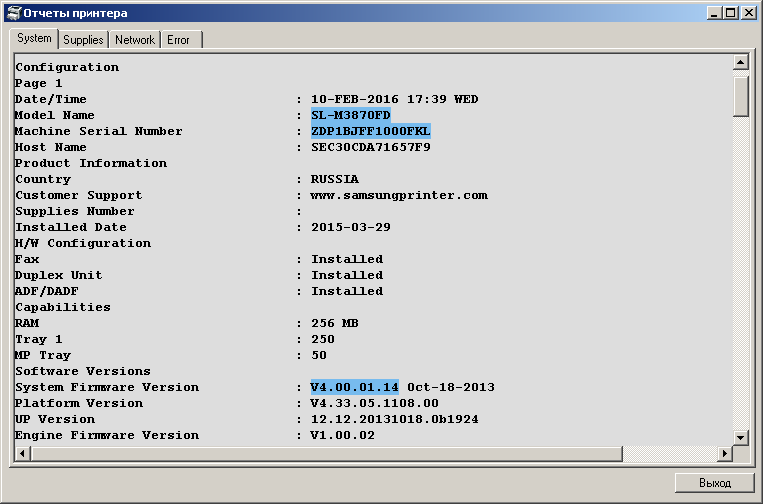Click the UP Version label
This screenshot has height=504, width=763.
tap(55, 419)
